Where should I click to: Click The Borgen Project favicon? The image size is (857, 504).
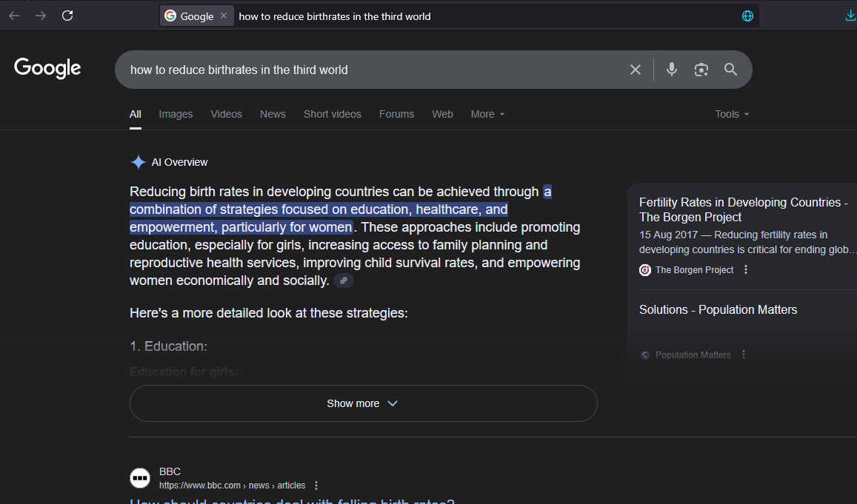[645, 269]
